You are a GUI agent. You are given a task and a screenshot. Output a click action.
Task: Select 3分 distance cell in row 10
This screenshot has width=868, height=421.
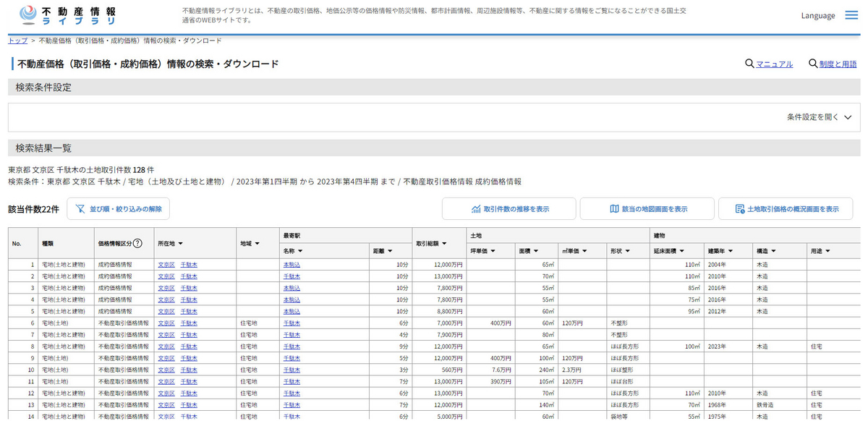click(404, 370)
